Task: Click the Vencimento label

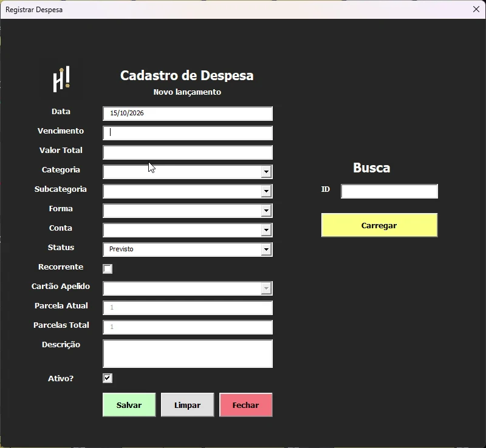Action: [61, 131]
